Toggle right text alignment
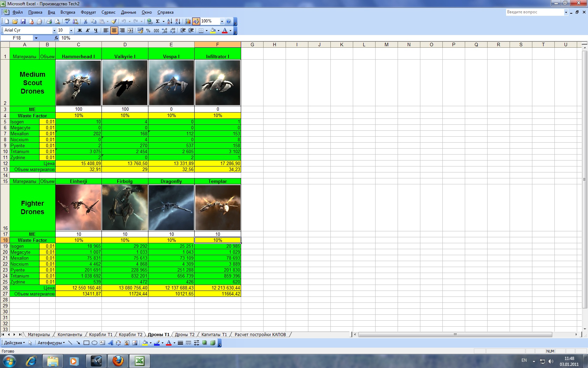The height and width of the screenshot is (368, 588). (122, 30)
